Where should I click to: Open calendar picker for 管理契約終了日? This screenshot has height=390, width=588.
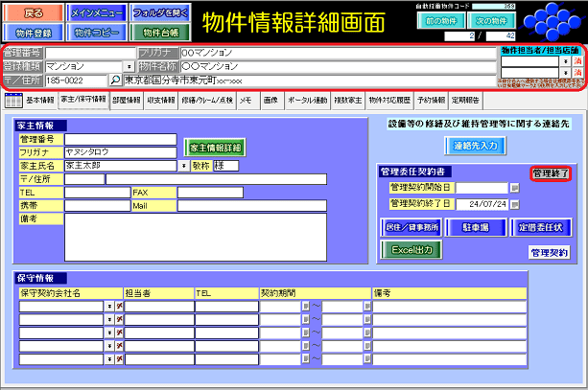coord(514,203)
